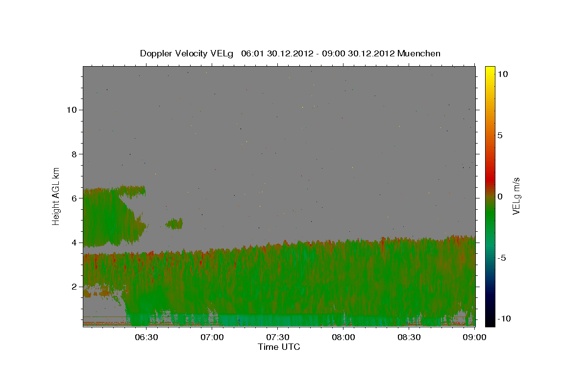Select the 08:00 time tick label

(x=343, y=338)
